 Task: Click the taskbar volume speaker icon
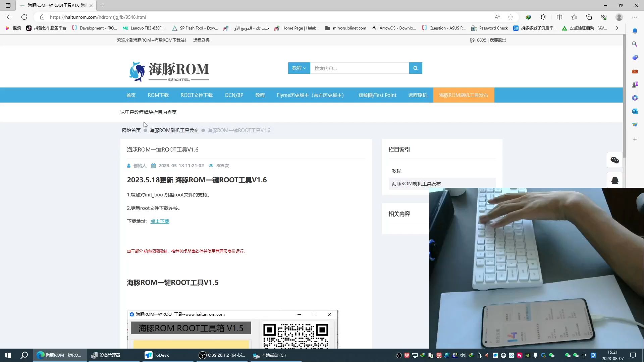(463, 355)
